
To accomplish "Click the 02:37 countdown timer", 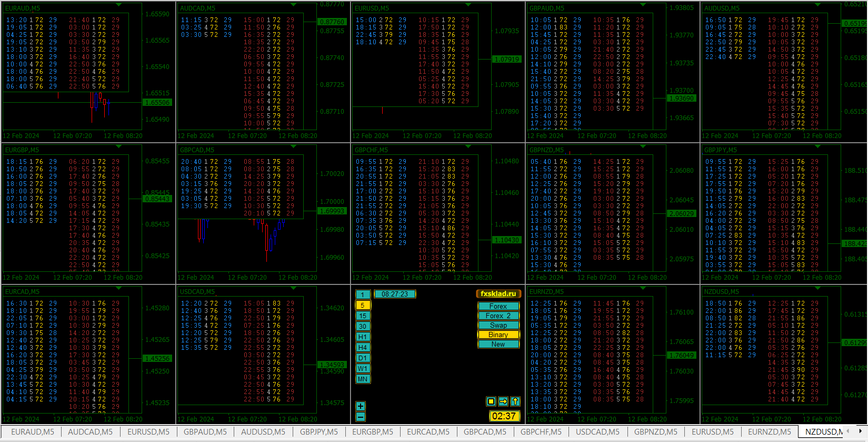I will coord(504,416).
